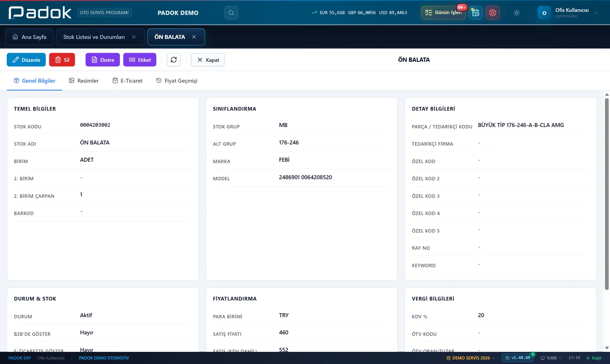
Task: Click the Padok logo
Action: point(40,13)
